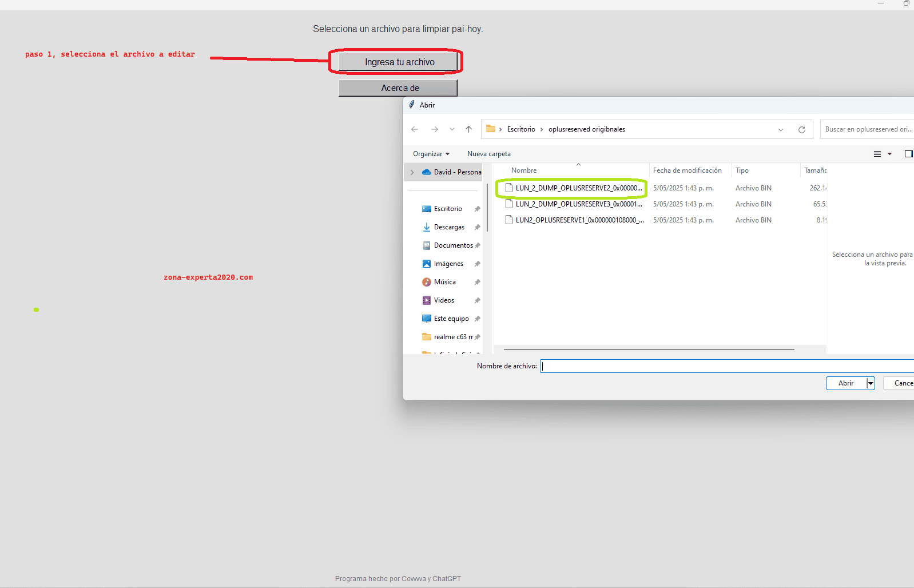Open the Acerca de button

point(398,88)
